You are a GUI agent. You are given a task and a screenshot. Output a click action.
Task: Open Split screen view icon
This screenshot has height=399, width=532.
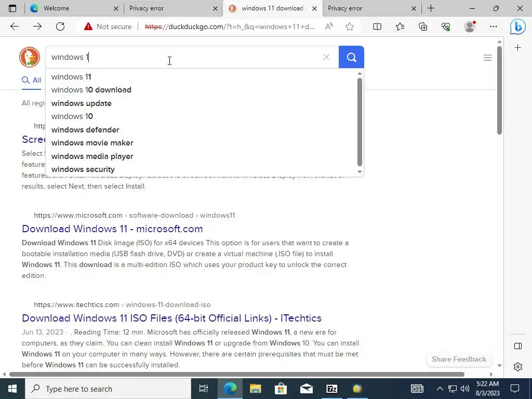[x=377, y=26]
